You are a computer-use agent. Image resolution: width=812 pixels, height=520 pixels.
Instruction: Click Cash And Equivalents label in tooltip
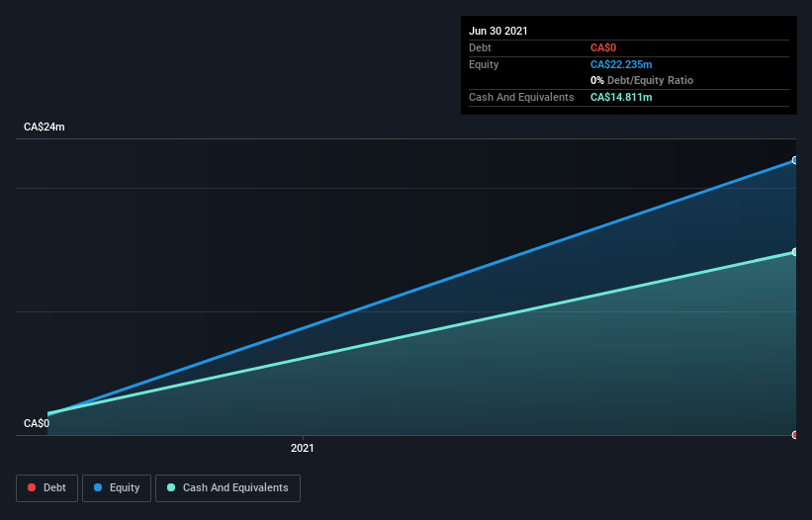coord(521,97)
